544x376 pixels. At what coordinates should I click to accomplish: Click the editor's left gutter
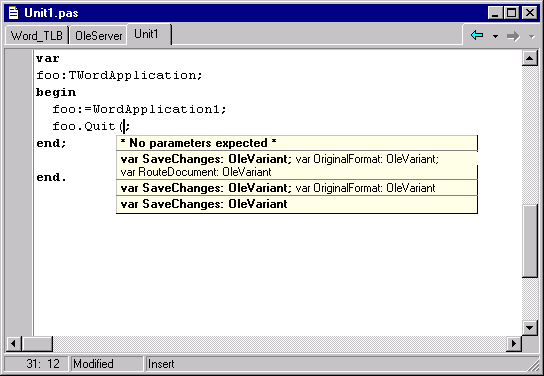19,193
